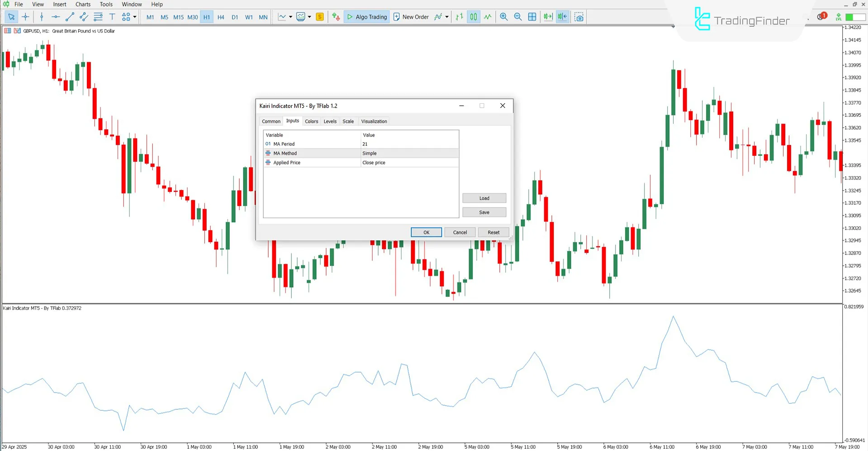Pick the trendline drawing tool

(x=70, y=17)
